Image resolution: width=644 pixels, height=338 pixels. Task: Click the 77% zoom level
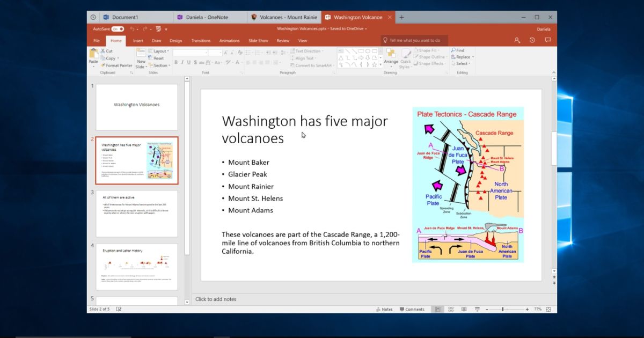pos(538,310)
